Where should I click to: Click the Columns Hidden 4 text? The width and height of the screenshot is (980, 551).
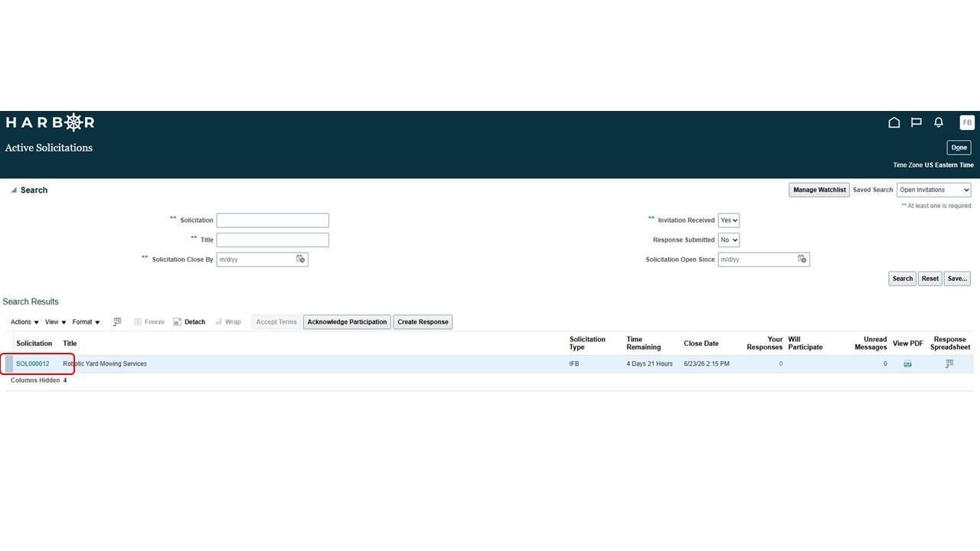click(38, 380)
